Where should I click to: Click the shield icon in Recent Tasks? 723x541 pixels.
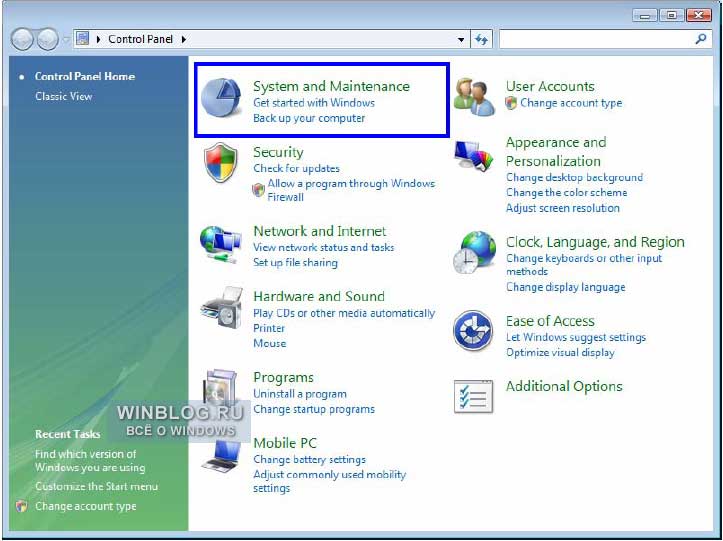coord(21,506)
